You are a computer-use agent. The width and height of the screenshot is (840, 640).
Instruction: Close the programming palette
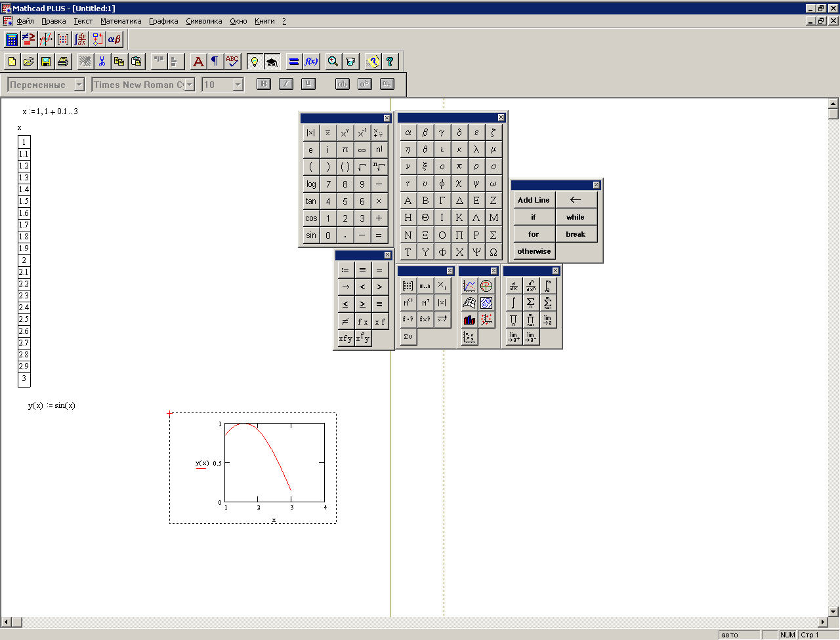596,185
